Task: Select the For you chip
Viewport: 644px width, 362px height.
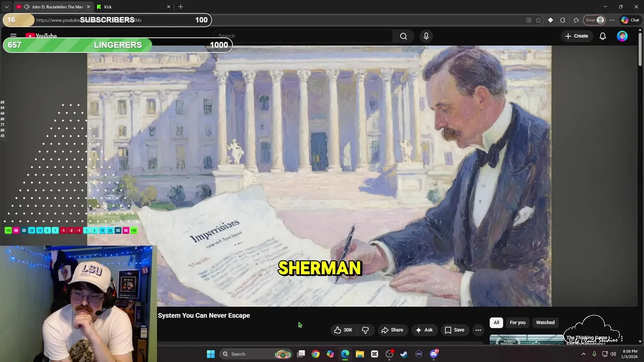Action: pos(517,323)
